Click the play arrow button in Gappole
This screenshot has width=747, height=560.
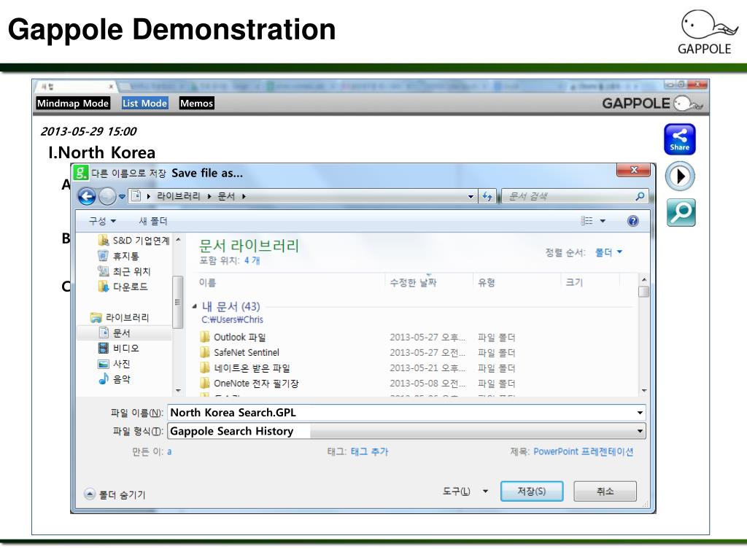click(680, 176)
